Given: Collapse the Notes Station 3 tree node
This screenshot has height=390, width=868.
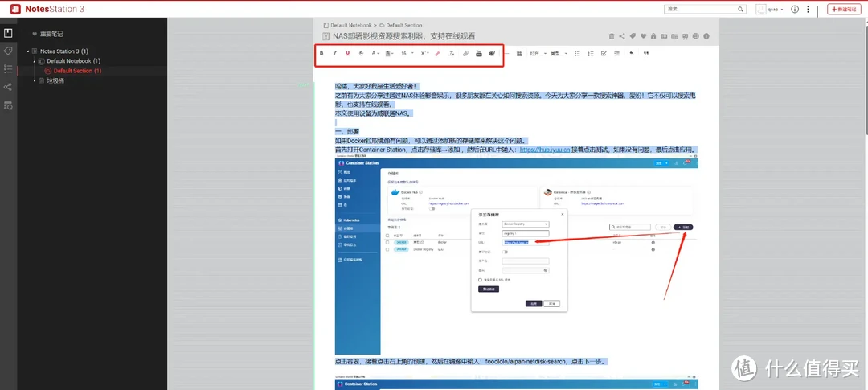Looking at the screenshot, I should [x=27, y=51].
